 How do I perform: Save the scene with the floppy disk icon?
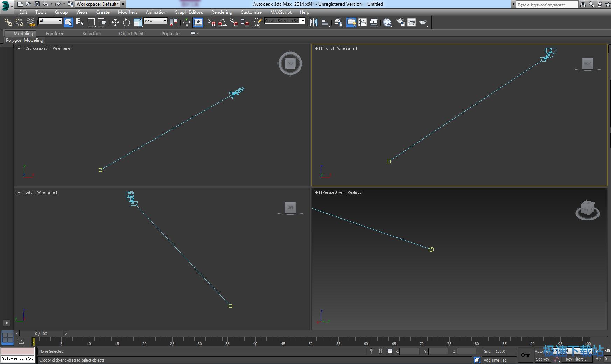[37, 4]
